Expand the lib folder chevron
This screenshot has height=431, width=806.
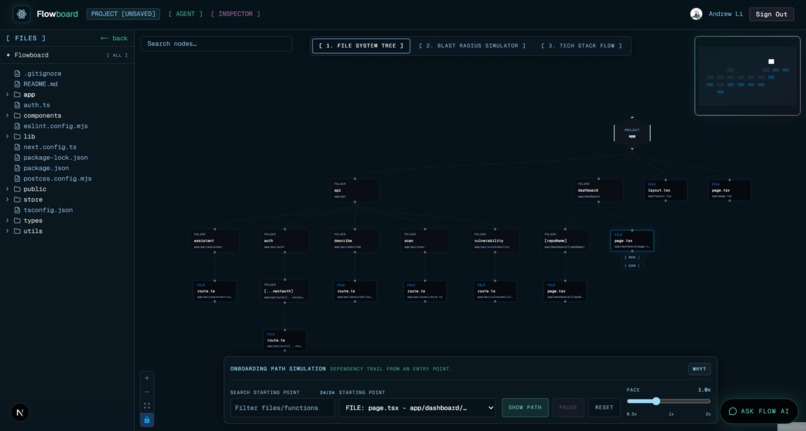click(7, 136)
